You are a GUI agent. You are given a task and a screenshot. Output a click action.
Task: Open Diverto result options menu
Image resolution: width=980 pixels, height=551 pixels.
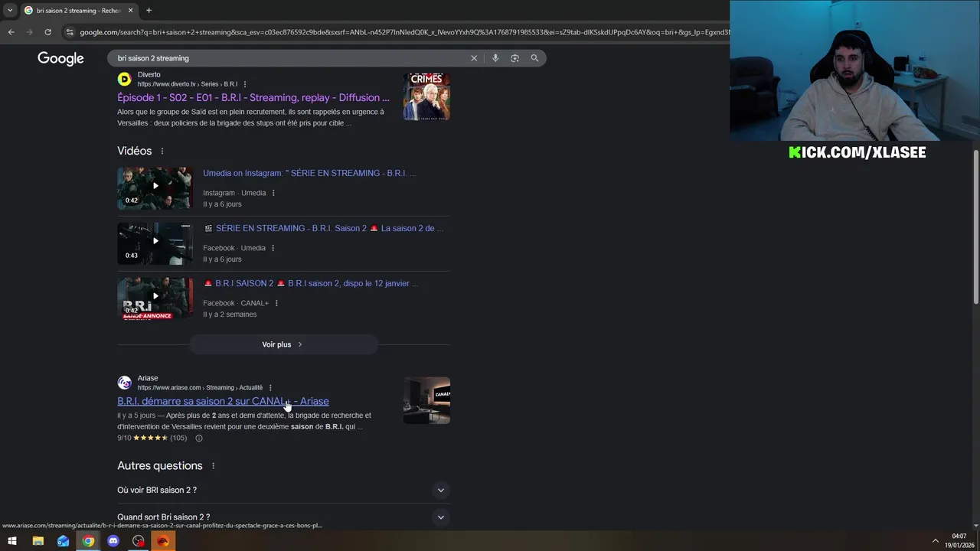click(245, 84)
